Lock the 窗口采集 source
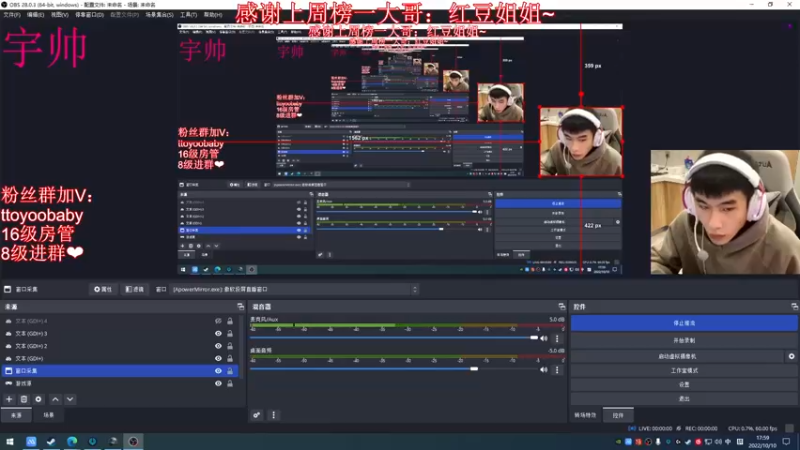This screenshot has height=450, width=800. pyautogui.click(x=230, y=371)
